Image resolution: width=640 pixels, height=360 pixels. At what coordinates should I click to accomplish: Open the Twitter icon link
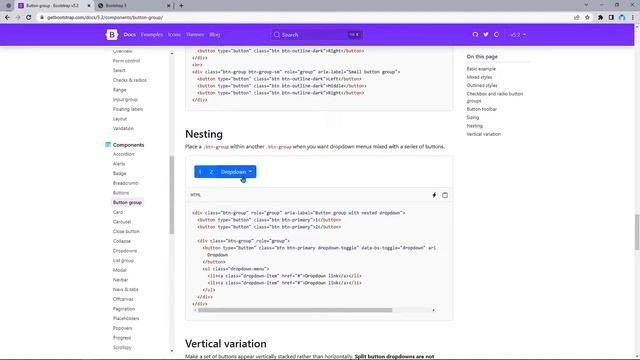(x=486, y=35)
